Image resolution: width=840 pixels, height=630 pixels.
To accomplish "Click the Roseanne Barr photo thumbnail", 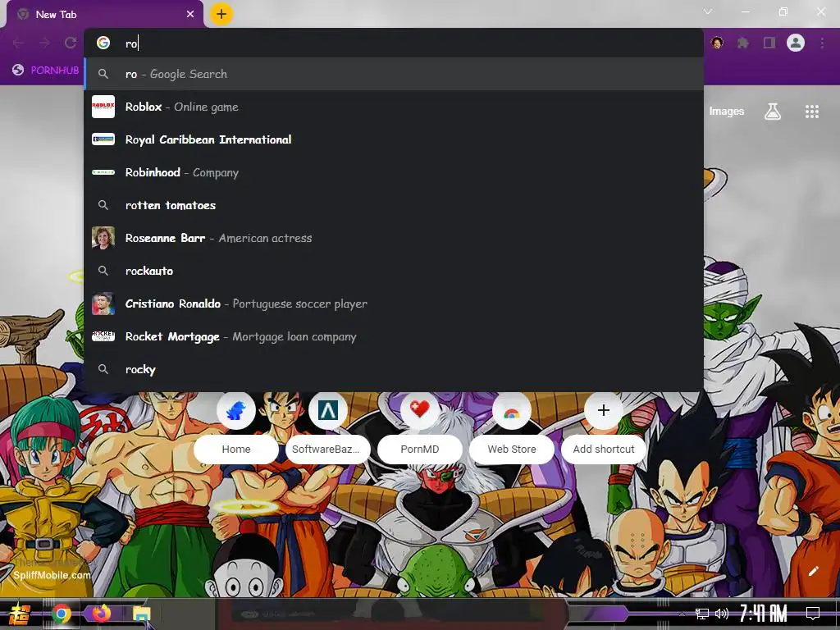I will (x=103, y=238).
